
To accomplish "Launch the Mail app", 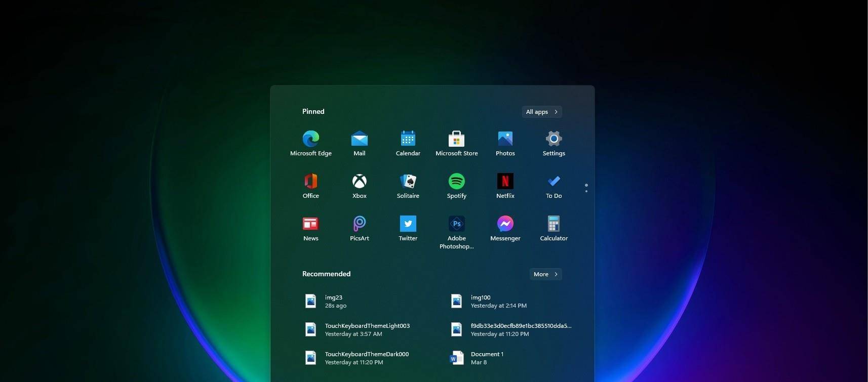I will click(360, 143).
